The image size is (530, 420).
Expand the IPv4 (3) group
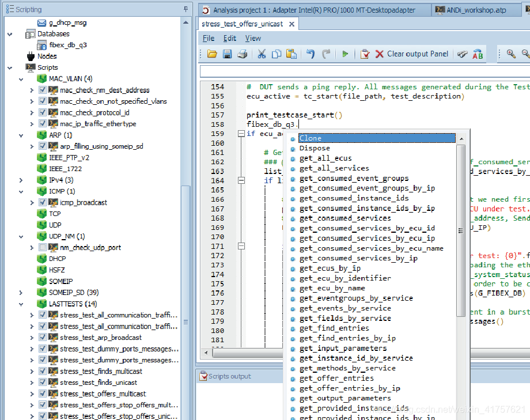(21, 180)
